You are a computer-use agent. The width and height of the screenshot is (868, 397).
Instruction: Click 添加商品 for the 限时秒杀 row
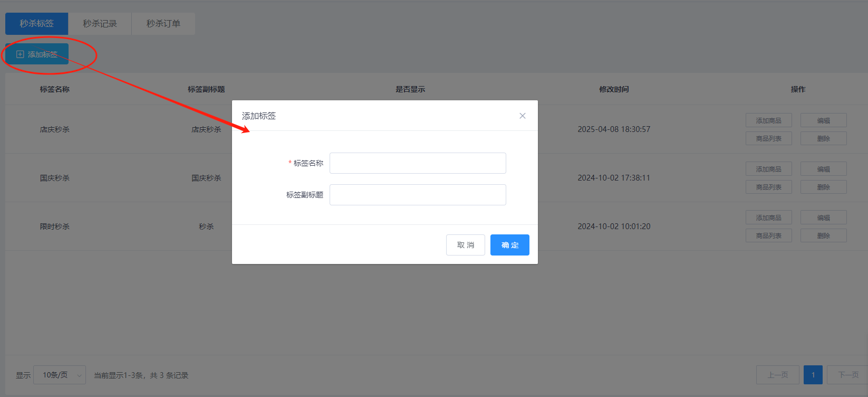tap(768, 218)
